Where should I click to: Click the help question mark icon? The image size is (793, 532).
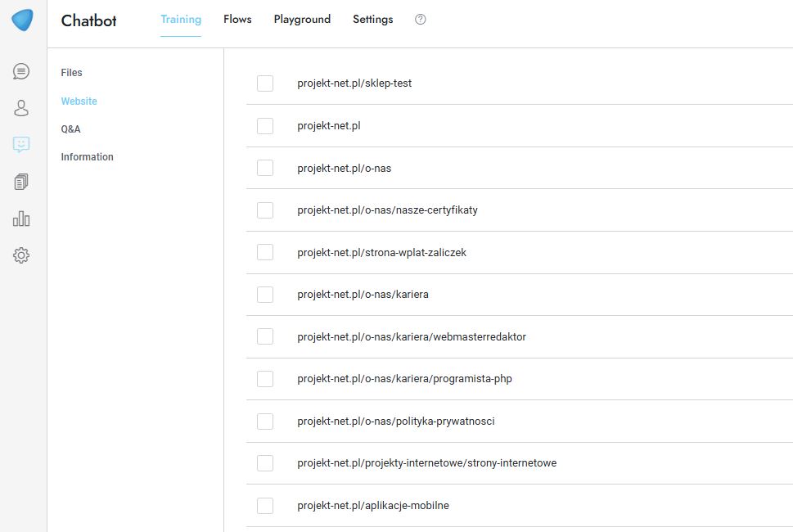click(421, 20)
